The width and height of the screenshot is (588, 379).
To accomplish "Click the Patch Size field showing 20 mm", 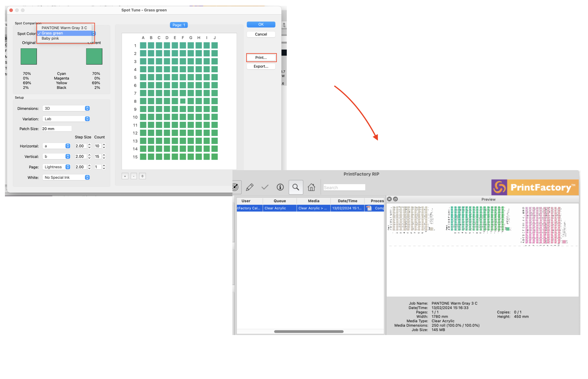I will click(x=57, y=129).
